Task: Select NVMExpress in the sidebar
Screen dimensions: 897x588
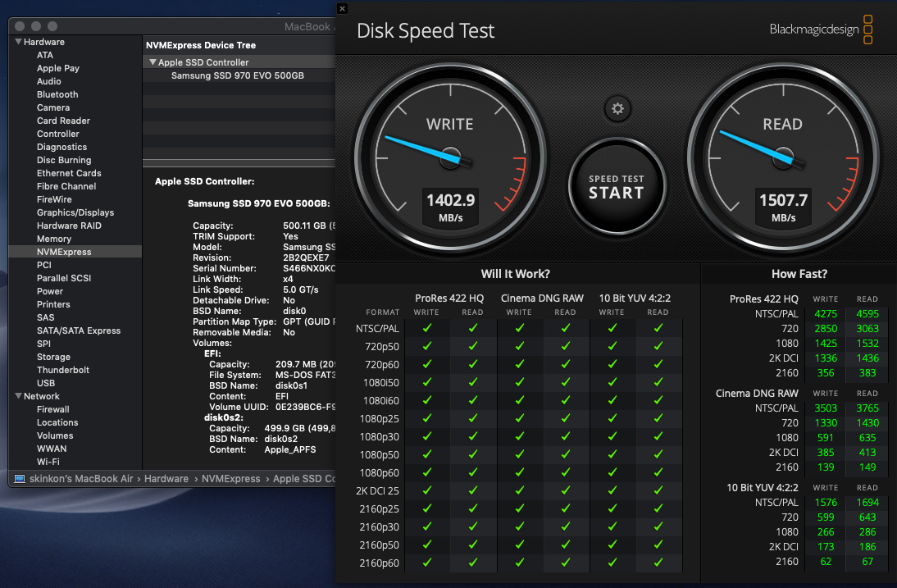Action: pos(64,252)
